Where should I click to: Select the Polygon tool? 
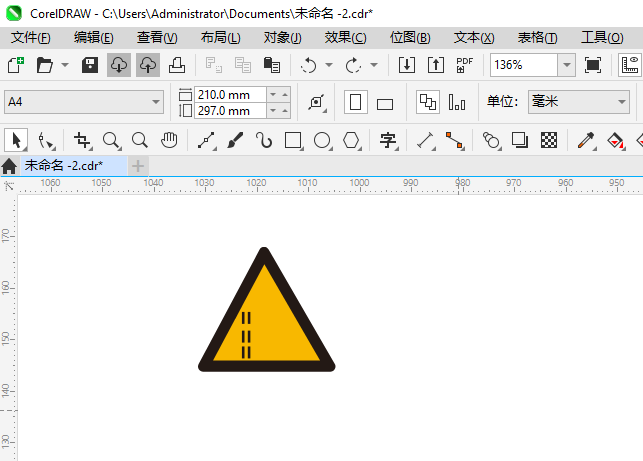352,141
